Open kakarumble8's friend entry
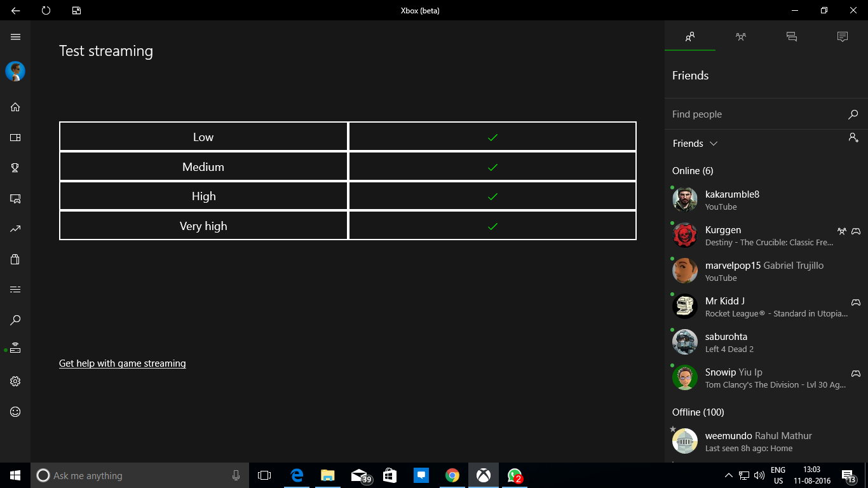 tap(766, 200)
